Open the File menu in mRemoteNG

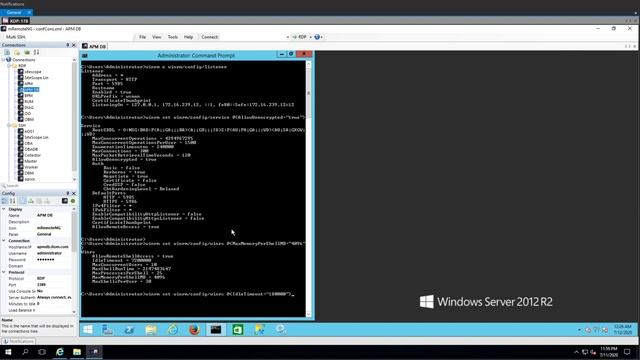coord(142,37)
